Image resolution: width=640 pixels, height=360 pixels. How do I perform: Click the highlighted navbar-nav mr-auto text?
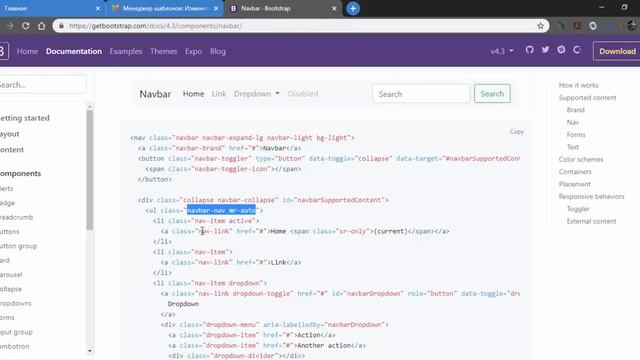(221, 211)
